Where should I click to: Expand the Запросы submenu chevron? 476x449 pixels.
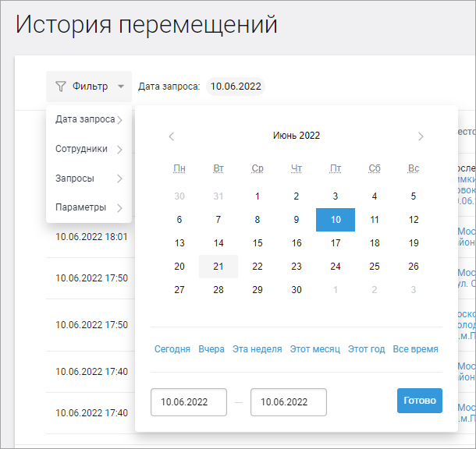pyautogui.click(x=119, y=179)
